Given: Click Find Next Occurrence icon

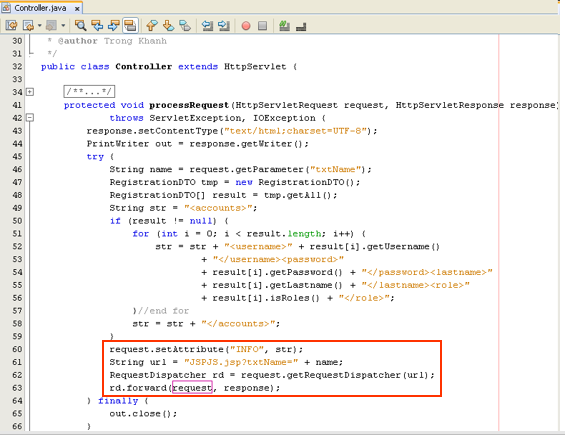Looking at the screenshot, I should click(x=114, y=26).
